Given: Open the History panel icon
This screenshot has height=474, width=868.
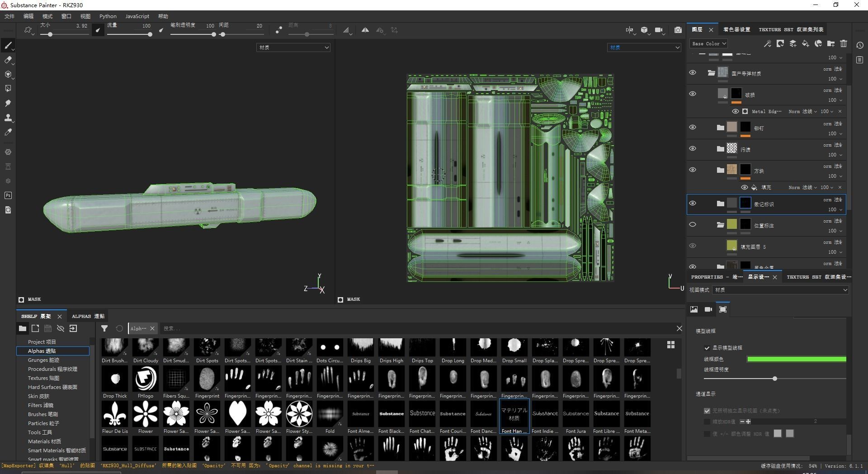Looking at the screenshot, I should click(860, 45).
